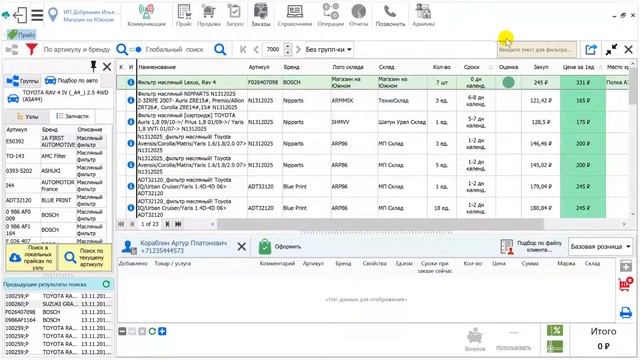
Task: Click the exit door icon
Action: pos(20,15)
